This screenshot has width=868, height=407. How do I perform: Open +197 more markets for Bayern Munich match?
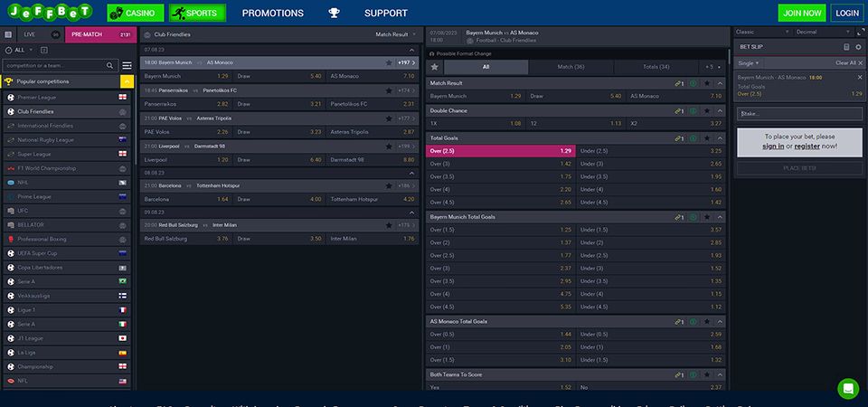(x=407, y=62)
